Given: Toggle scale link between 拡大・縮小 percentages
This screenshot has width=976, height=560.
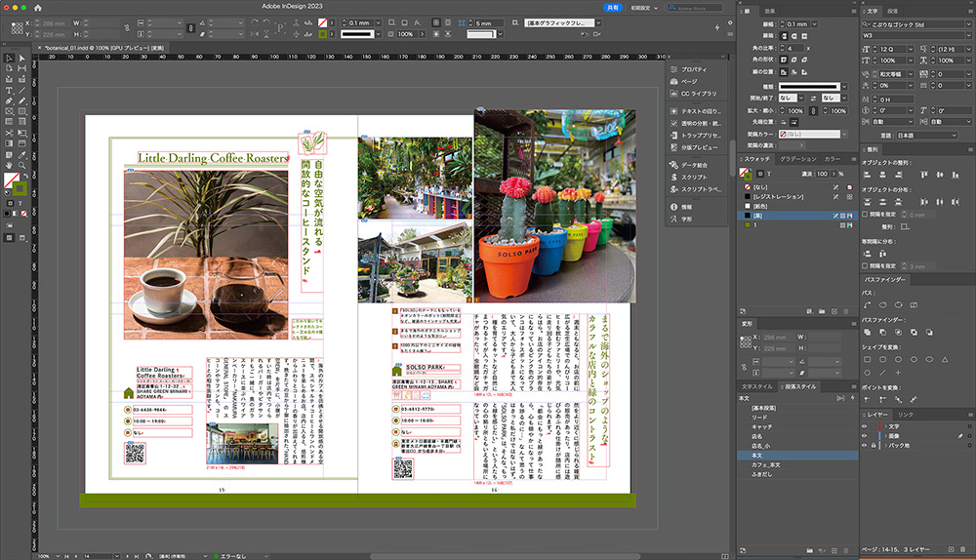Looking at the screenshot, I should (x=814, y=111).
